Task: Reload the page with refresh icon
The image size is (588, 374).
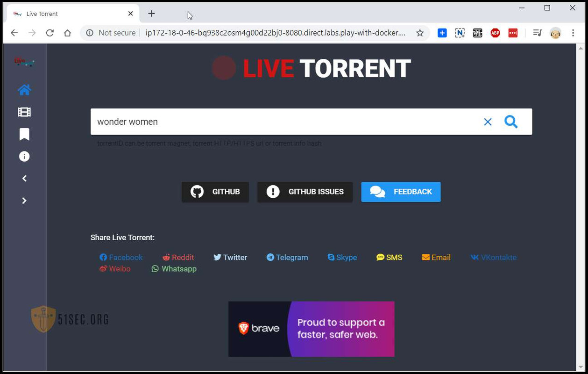Action: coord(50,33)
